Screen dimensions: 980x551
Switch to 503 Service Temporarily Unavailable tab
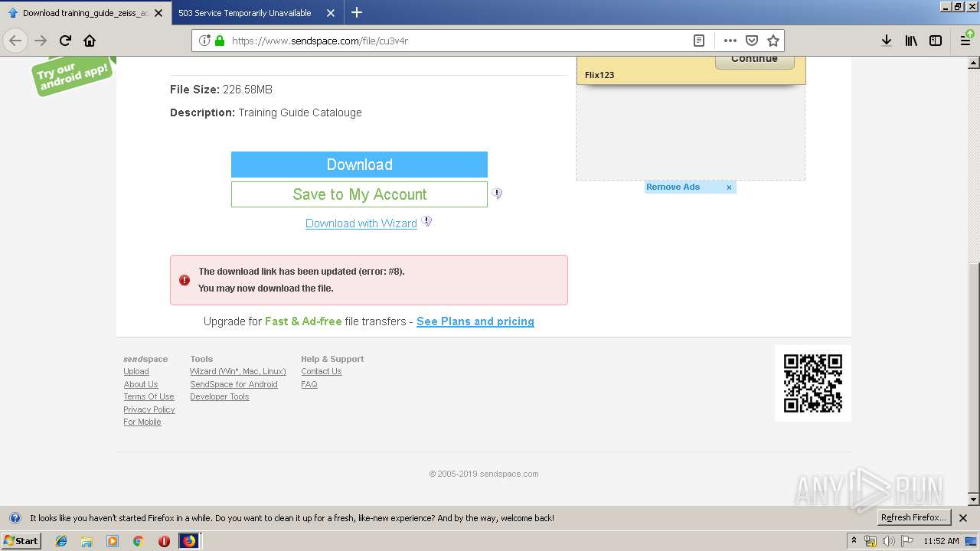click(245, 13)
